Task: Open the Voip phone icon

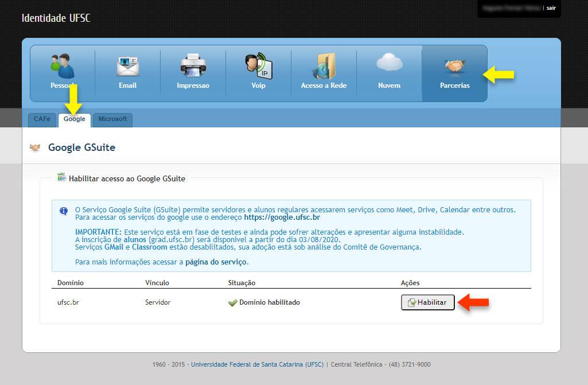Action: tap(259, 66)
